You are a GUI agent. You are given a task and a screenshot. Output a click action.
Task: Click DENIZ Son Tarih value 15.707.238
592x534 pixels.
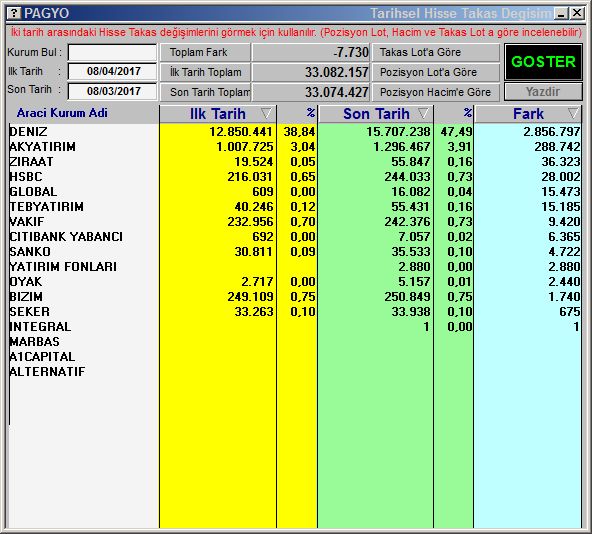pyautogui.click(x=398, y=132)
